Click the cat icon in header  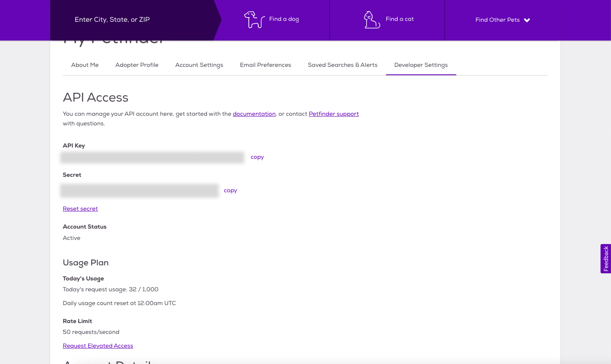(372, 20)
